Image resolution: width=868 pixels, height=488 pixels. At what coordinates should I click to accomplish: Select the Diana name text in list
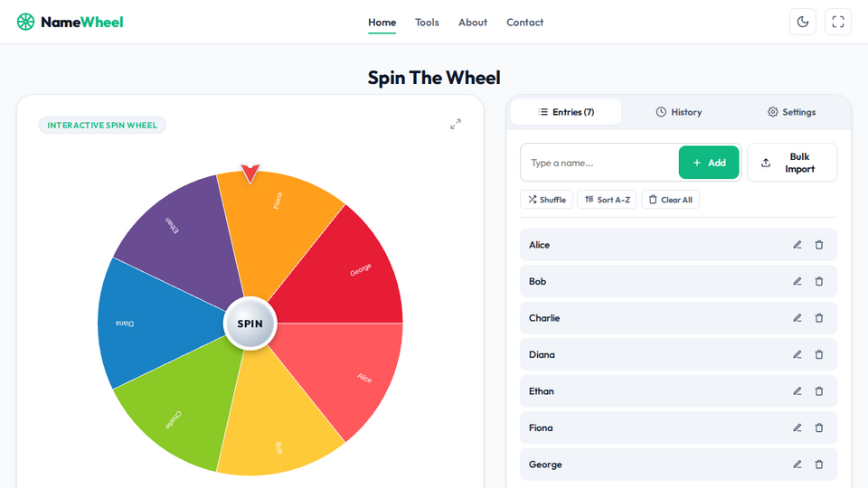coord(542,354)
